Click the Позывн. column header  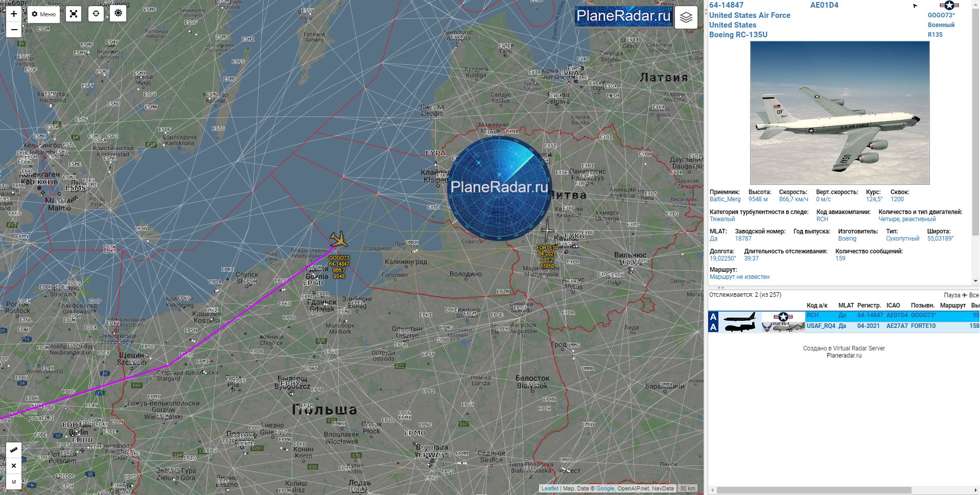tap(922, 305)
